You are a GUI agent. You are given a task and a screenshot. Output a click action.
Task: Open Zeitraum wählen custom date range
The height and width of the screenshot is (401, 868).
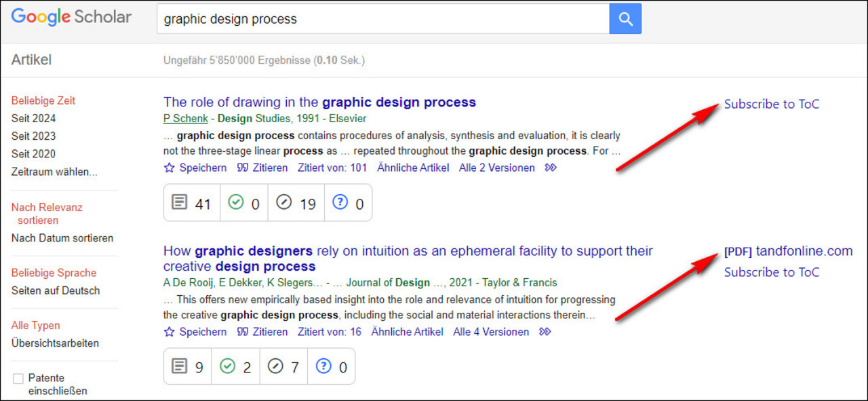pyautogui.click(x=54, y=172)
